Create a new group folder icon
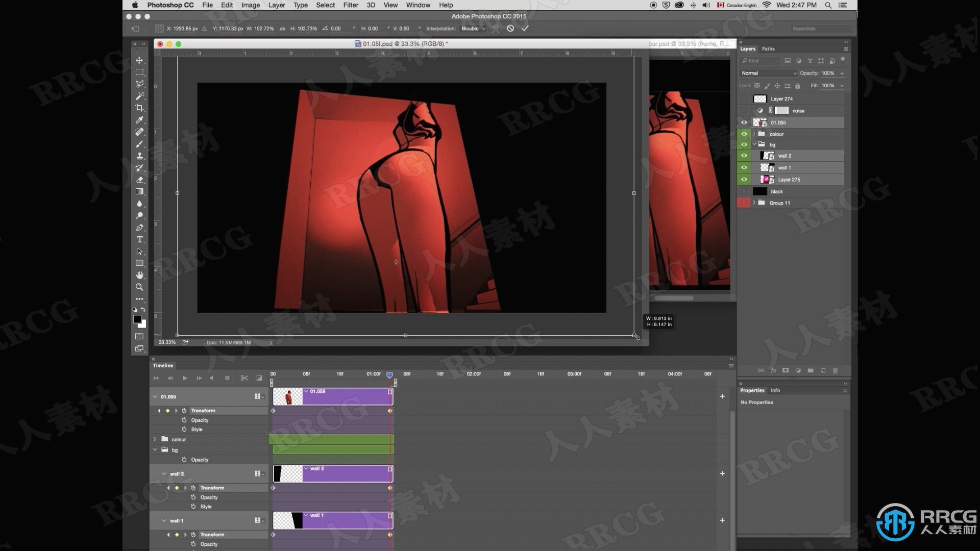This screenshot has width=980, height=551. coord(811,370)
